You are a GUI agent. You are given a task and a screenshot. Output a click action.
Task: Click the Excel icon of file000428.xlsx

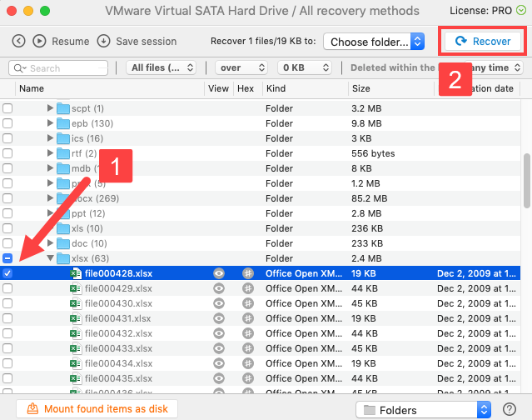[76, 273]
